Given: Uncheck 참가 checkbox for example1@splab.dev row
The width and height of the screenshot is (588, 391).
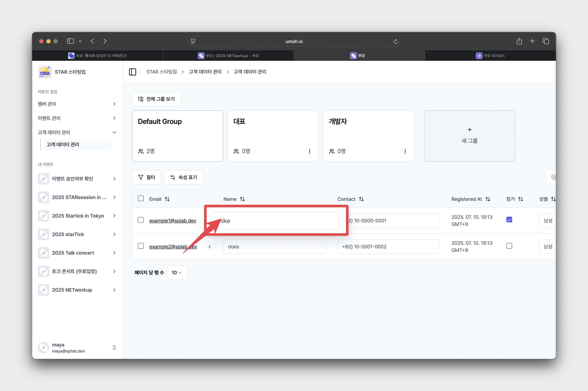Looking at the screenshot, I should (x=509, y=220).
